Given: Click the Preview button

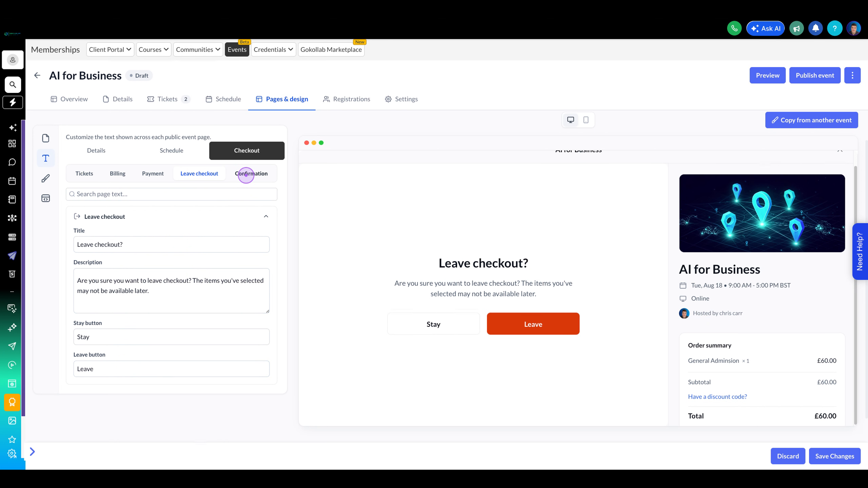Looking at the screenshot, I should click(767, 75).
